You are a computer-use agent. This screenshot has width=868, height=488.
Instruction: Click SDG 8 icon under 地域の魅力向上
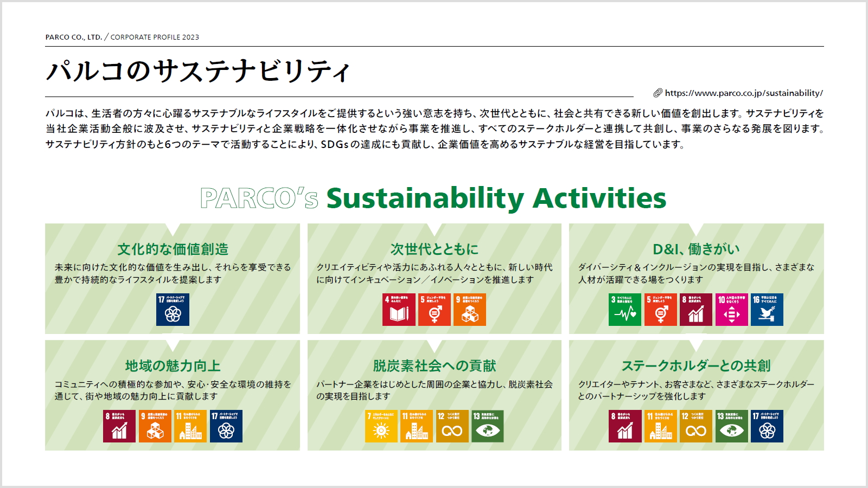(x=119, y=426)
